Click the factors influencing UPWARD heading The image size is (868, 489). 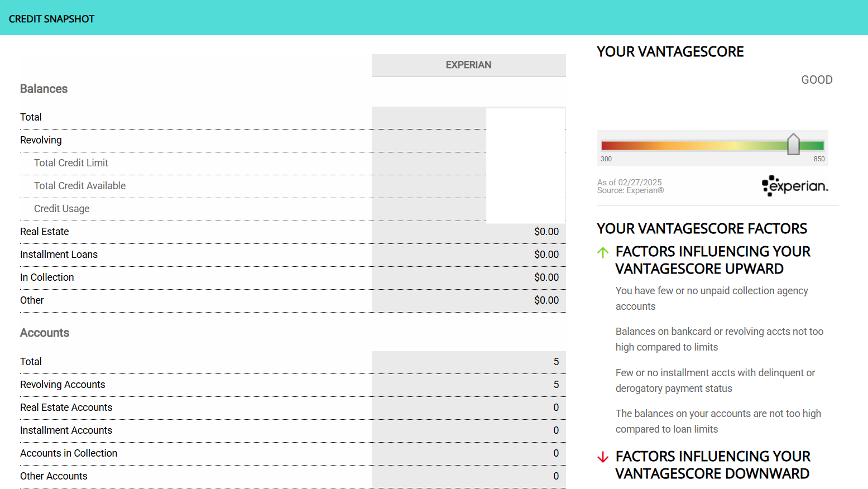tap(713, 260)
